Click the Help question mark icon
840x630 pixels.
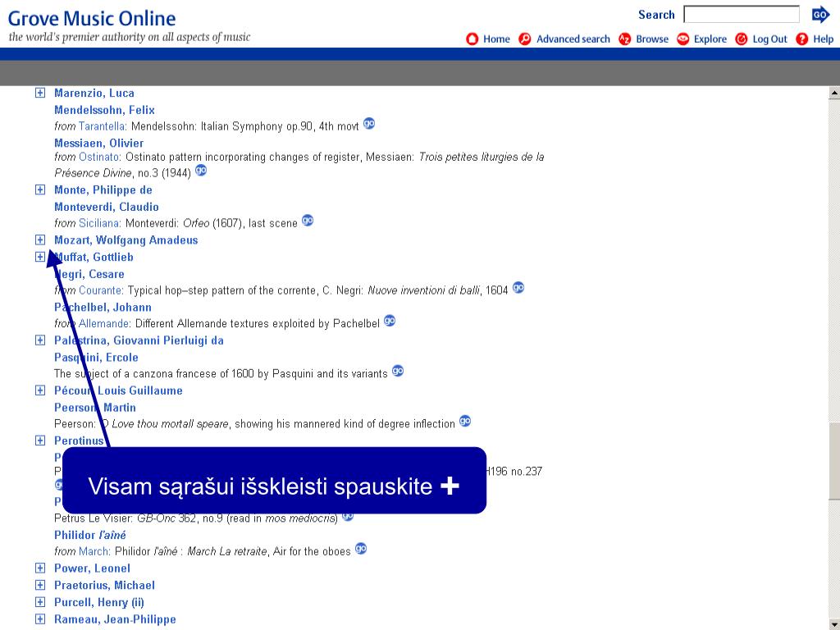click(x=802, y=39)
